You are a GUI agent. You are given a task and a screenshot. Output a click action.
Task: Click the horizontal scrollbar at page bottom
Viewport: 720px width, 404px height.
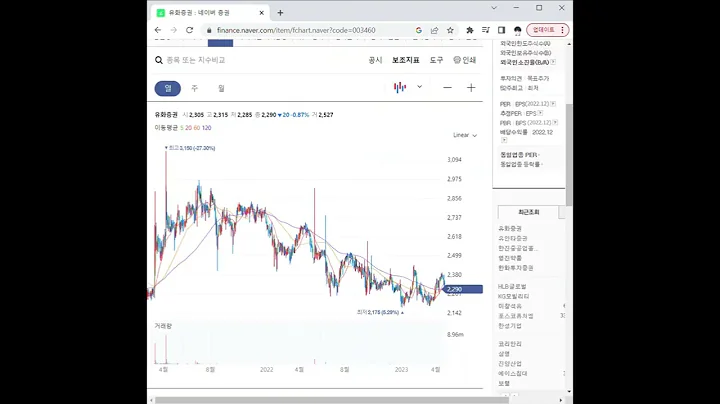click(333, 400)
